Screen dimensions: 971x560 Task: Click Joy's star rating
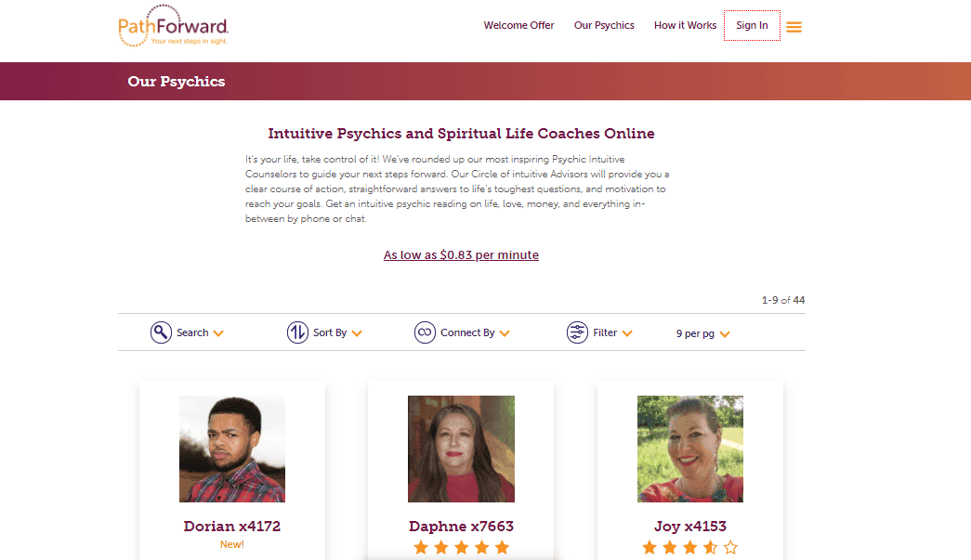[x=689, y=548]
